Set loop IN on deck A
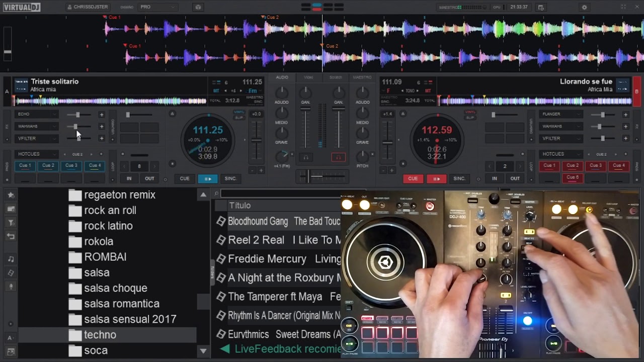The width and height of the screenshot is (644, 362). pyautogui.click(x=129, y=178)
